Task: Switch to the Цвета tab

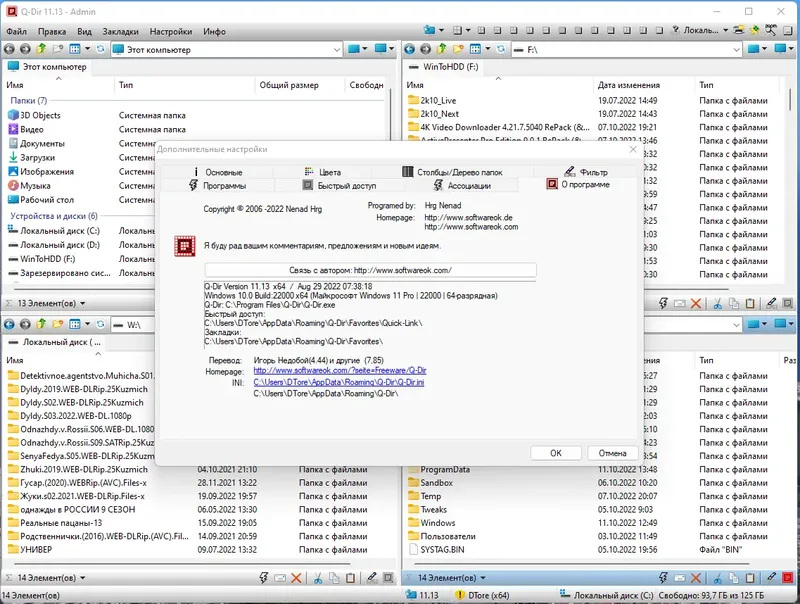Action: [x=322, y=172]
